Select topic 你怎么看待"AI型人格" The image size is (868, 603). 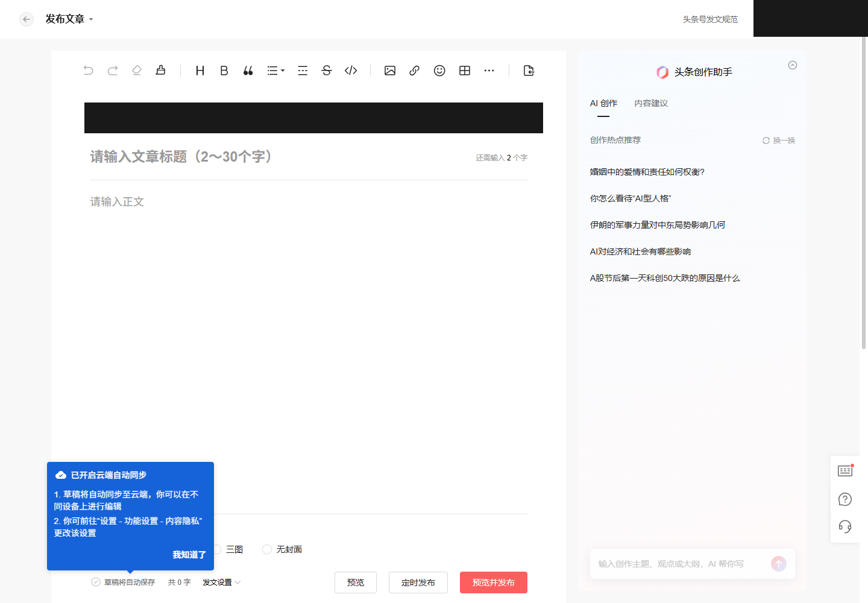coord(631,198)
